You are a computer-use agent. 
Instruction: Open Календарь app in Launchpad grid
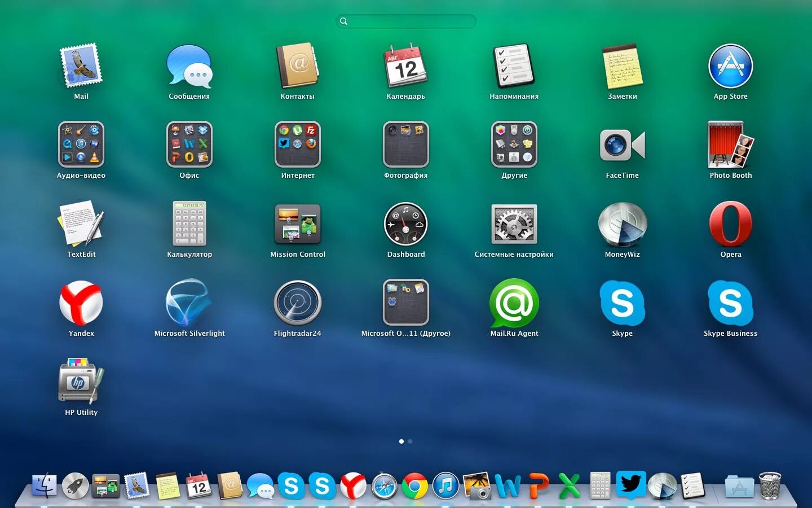[x=406, y=66]
